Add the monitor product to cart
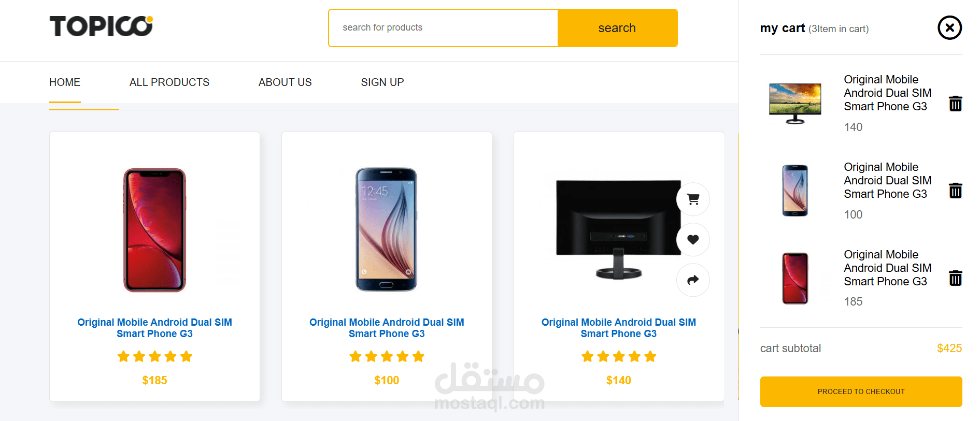980x421 pixels. pyautogui.click(x=693, y=199)
